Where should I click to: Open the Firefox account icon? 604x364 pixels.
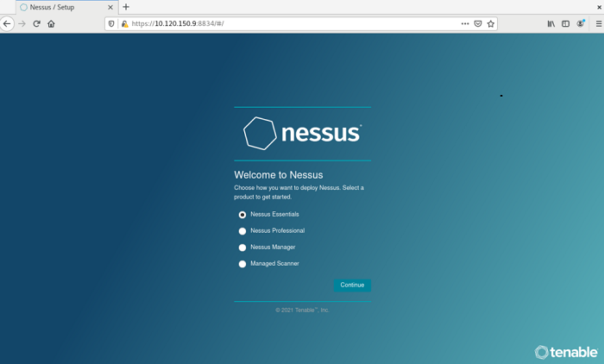click(581, 24)
